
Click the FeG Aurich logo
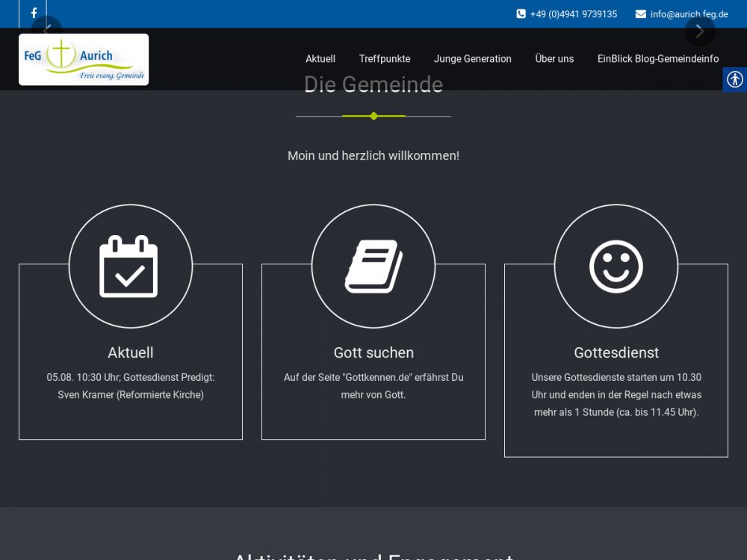(x=84, y=60)
